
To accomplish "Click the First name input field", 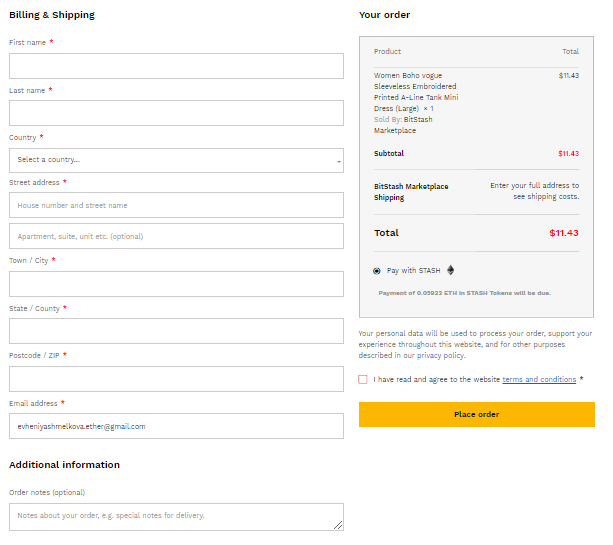I will tap(176, 66).
